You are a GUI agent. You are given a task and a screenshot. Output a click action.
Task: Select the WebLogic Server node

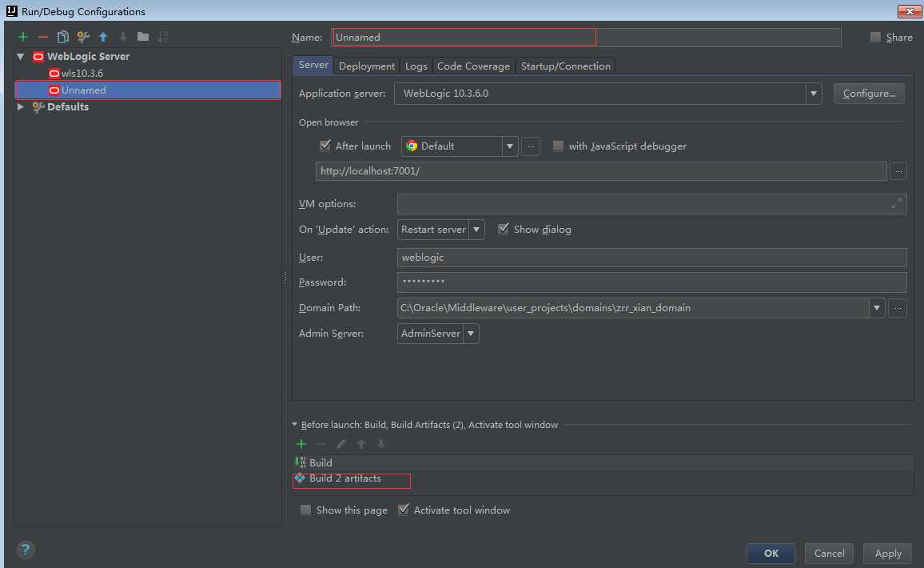click(x=89, y=57)
